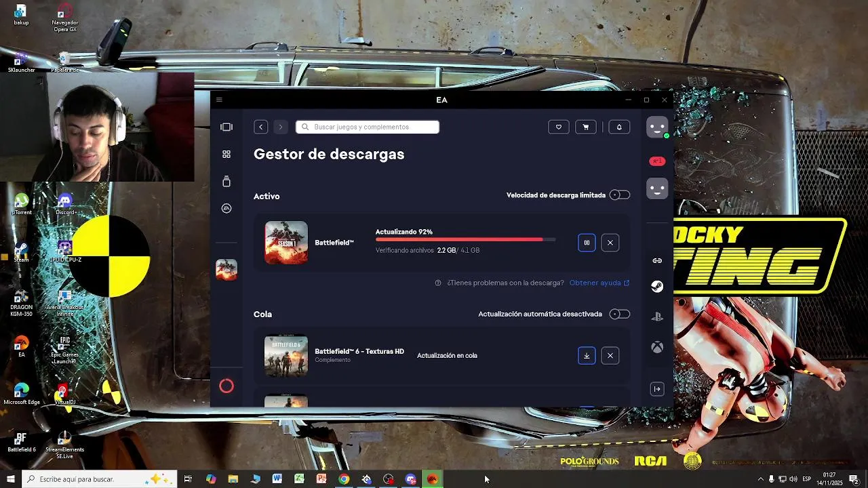Open the Battlefield Season 1 thumbnail

[x=286, y=243]
